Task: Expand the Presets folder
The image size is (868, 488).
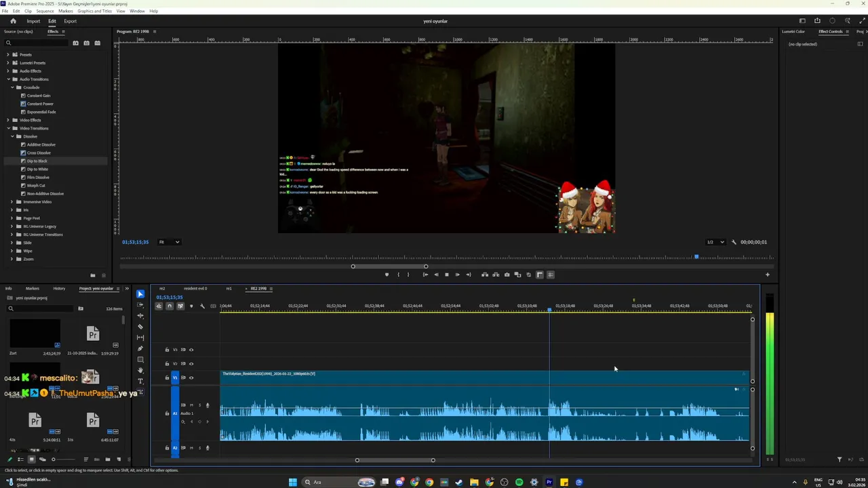Action: 8,55
